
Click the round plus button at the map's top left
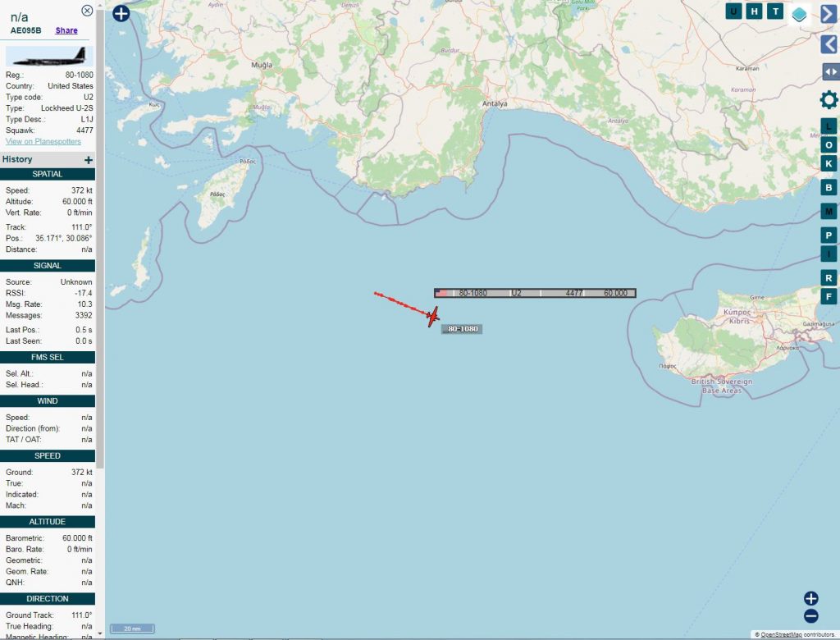point(121,13)
